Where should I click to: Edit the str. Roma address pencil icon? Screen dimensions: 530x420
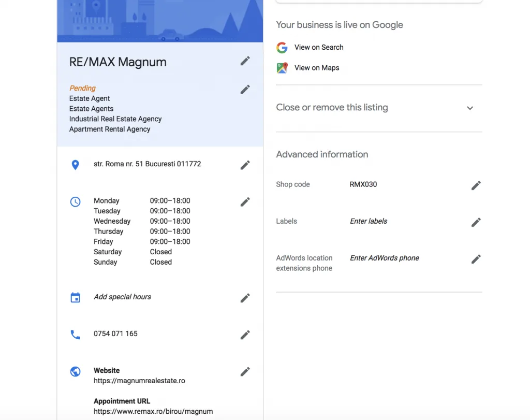[x=245, y=165]
